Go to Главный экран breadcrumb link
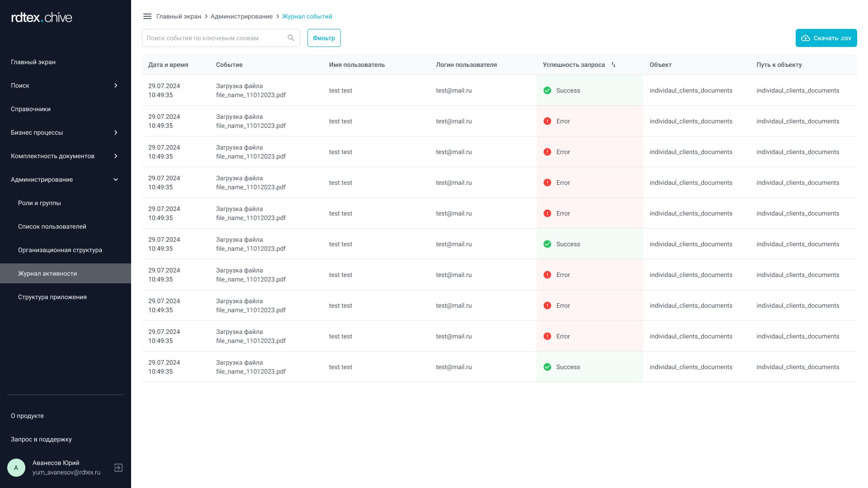Viewport: 868px width, 488px height. (179, 16)
